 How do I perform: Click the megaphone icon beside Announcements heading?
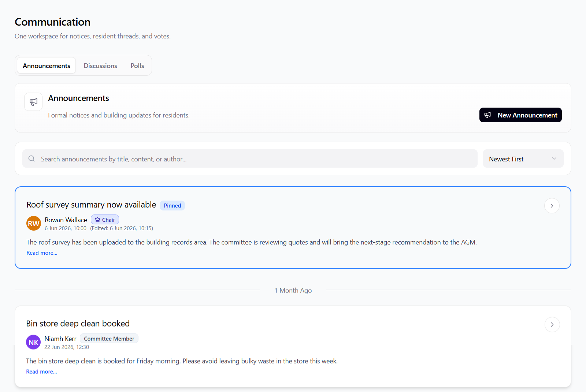[33, 102]
